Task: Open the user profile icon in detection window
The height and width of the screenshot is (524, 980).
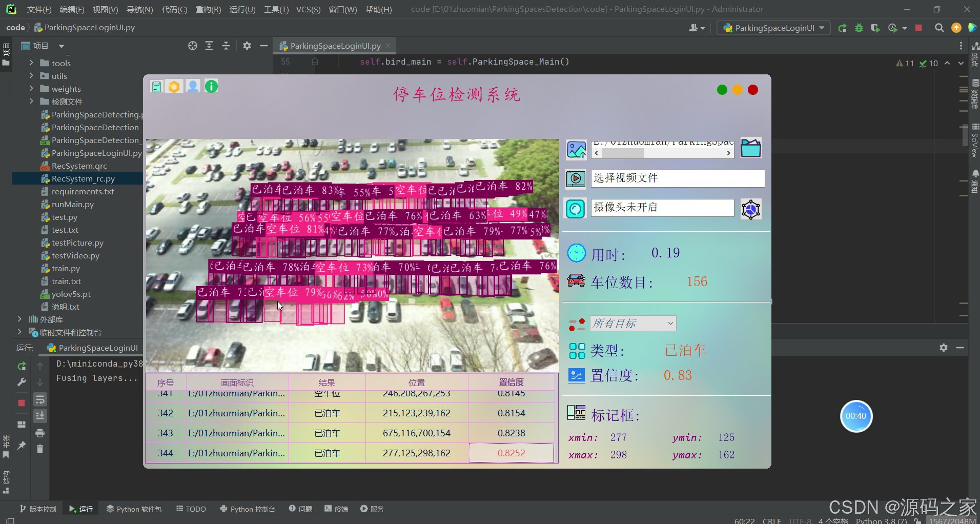Action: coord(193,87)
